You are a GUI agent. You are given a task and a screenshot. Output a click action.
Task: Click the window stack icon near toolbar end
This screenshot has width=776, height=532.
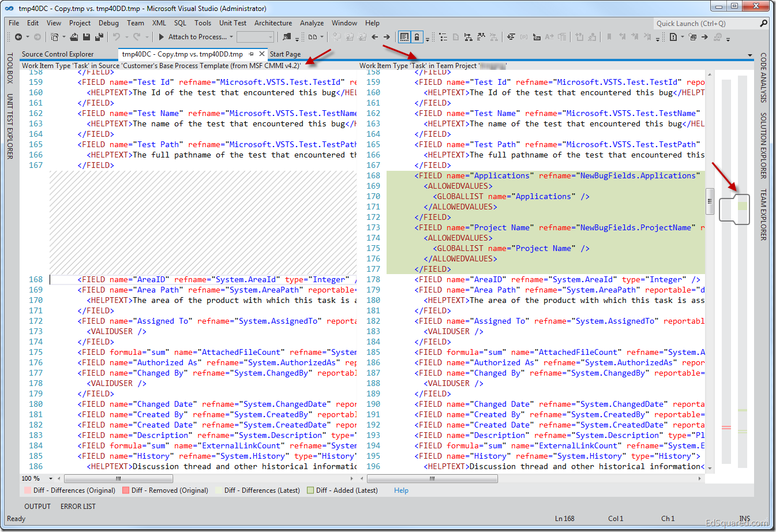(x=692, y=37)
